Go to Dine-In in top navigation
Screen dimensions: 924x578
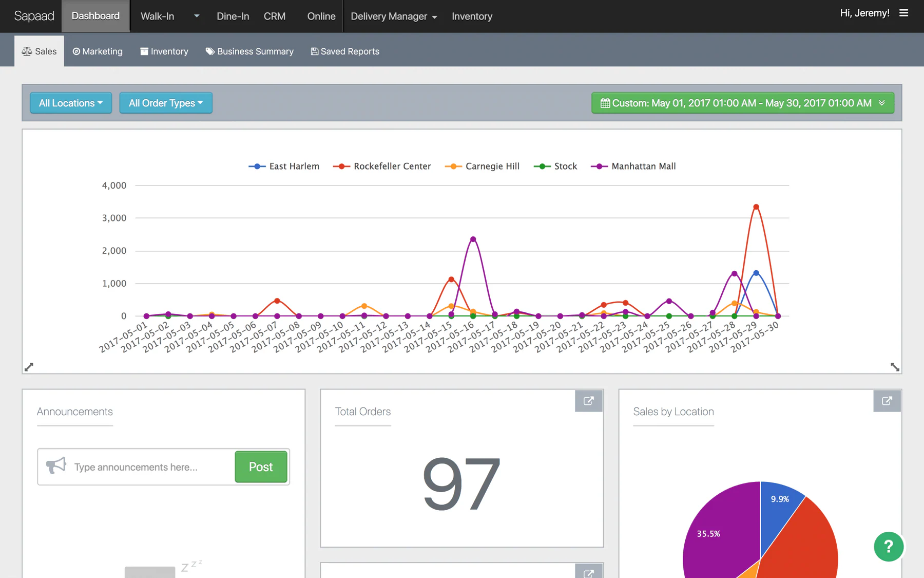tap(233, 16)
